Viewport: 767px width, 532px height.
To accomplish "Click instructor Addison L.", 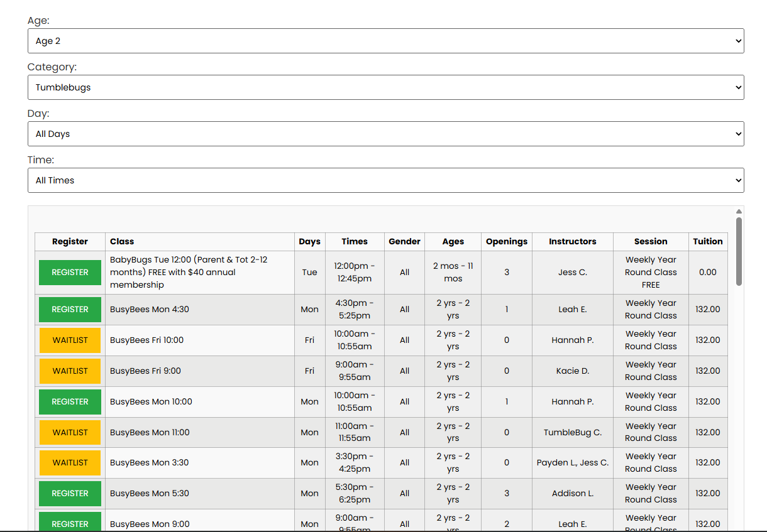I will coord(572,493).
